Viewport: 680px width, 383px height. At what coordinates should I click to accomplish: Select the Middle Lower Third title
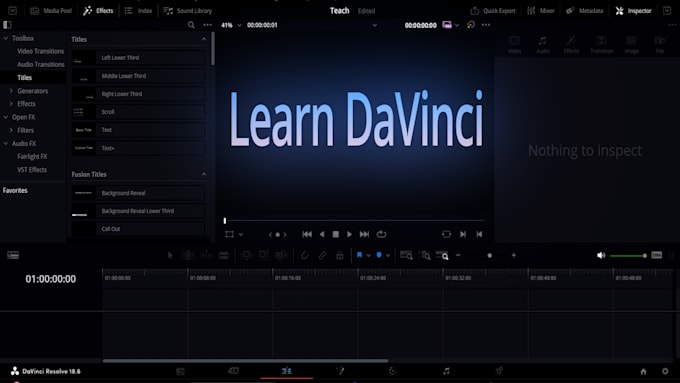[138, 76]
